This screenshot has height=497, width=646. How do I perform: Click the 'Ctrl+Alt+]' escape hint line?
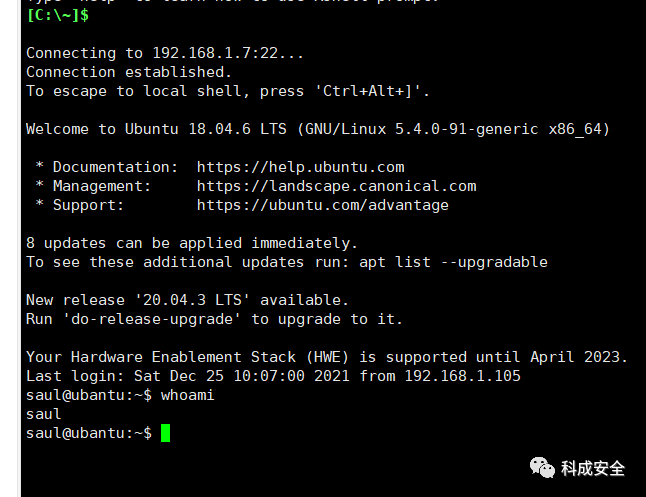click(228, 91)
